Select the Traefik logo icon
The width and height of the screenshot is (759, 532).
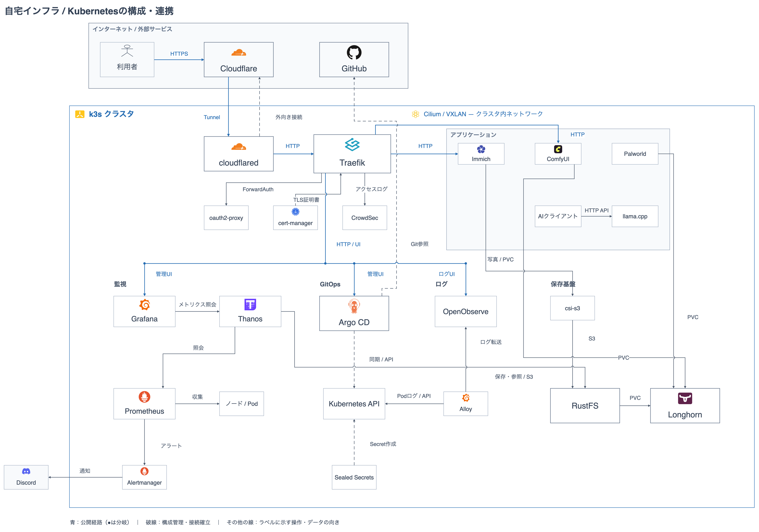click(352, 145)
